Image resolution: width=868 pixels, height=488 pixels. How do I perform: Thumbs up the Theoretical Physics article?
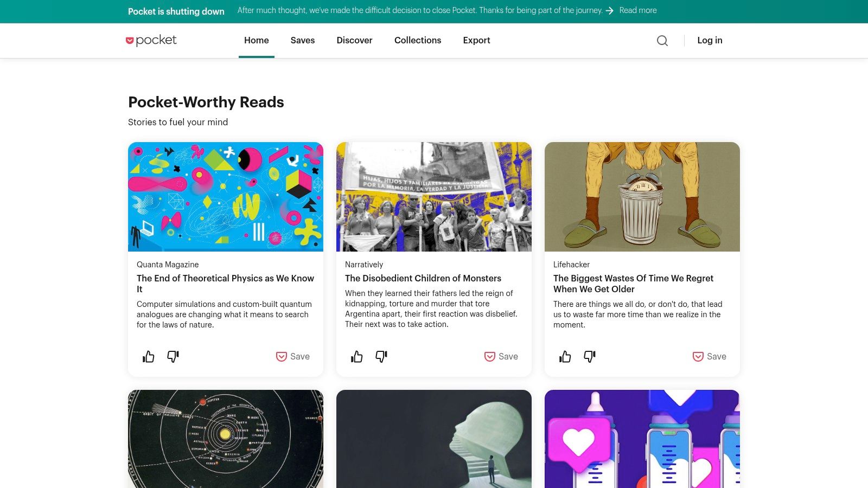pyautogui.click(x=149, y=356)
